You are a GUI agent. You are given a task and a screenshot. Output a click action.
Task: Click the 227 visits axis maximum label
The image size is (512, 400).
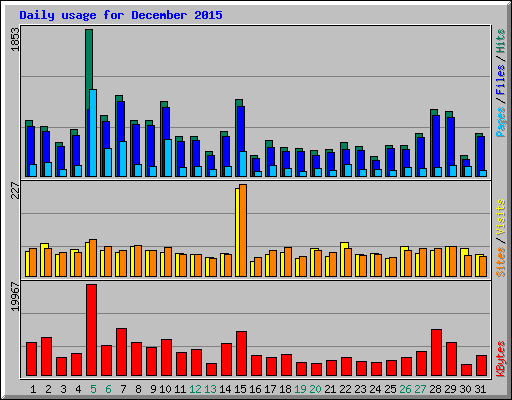click(x=15, y=190)
